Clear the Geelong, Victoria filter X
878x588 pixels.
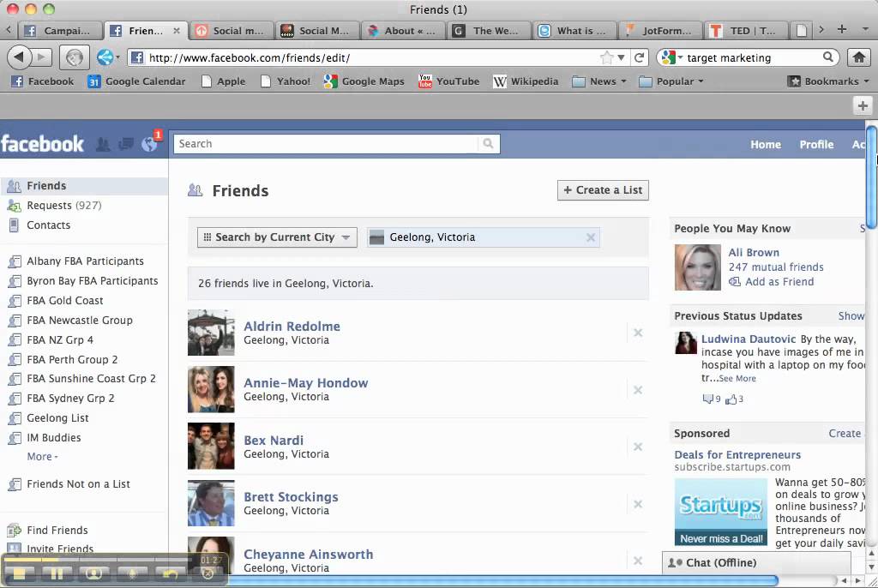click(x=590, y=237)
